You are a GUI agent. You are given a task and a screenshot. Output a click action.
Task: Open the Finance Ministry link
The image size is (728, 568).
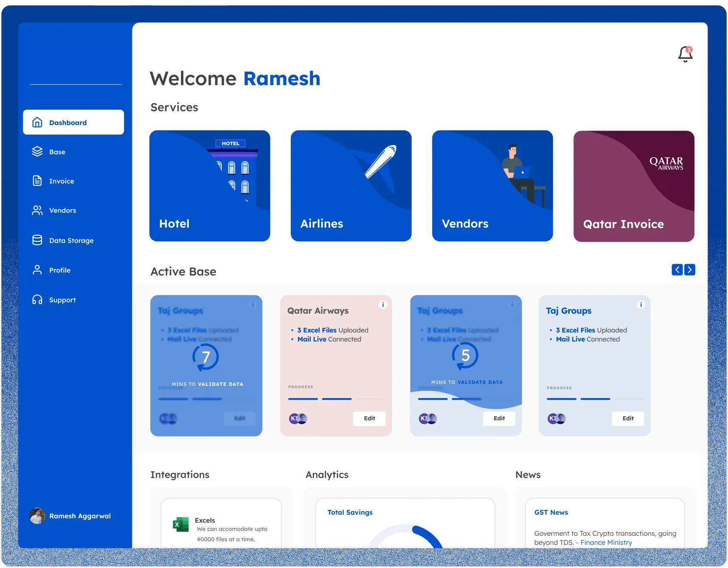(606, 543)
